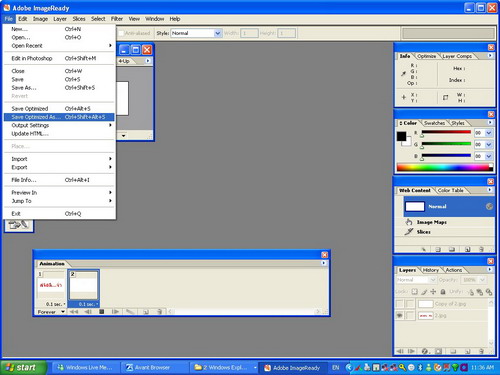500x375 pixels.
Task: Select animation frame 2 thumbnail
Action: 83,285
